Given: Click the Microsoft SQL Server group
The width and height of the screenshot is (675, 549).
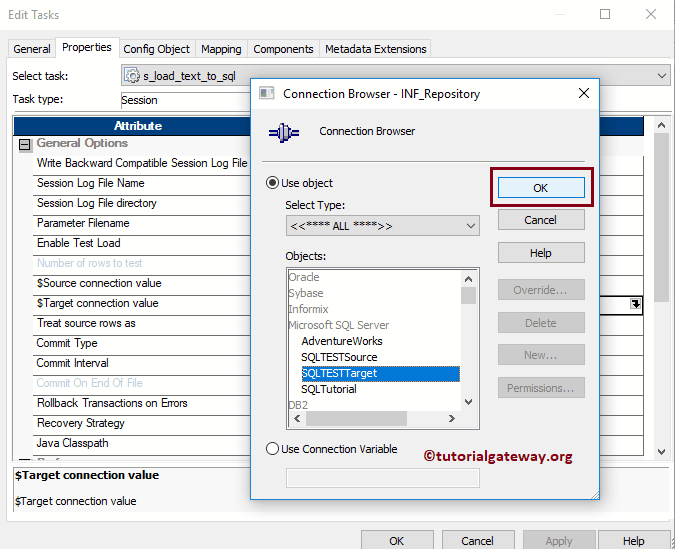Looking at the screenshot, I should (339, 325).
